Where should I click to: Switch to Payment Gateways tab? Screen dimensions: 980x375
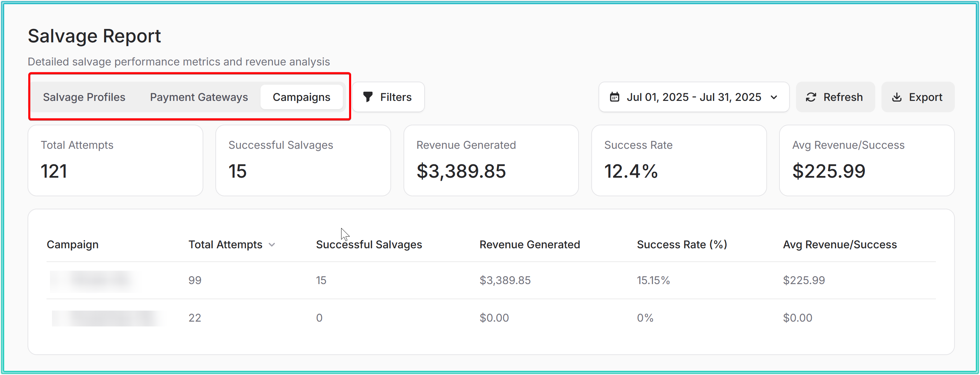click(198, 97)
